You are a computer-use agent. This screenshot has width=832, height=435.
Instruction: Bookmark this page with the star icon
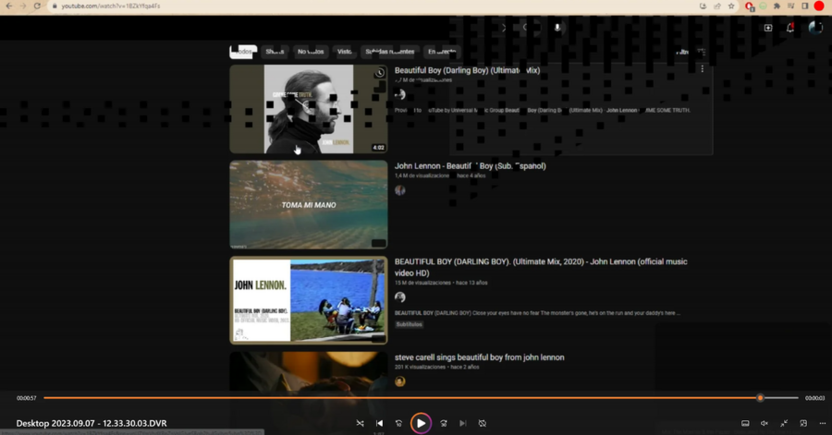[x=731, y=6]
